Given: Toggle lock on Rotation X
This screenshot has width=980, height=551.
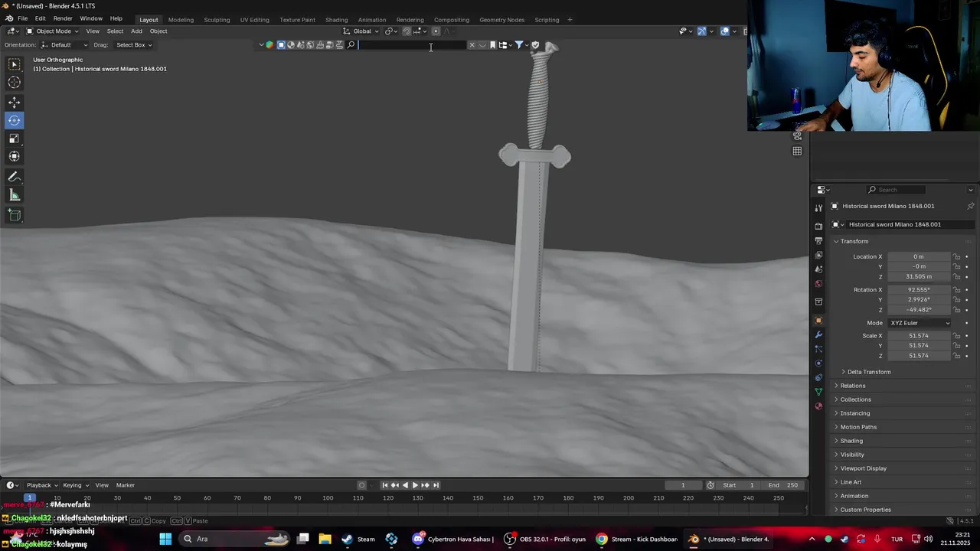Looking at the screenshot, I should tap(956, 290).
